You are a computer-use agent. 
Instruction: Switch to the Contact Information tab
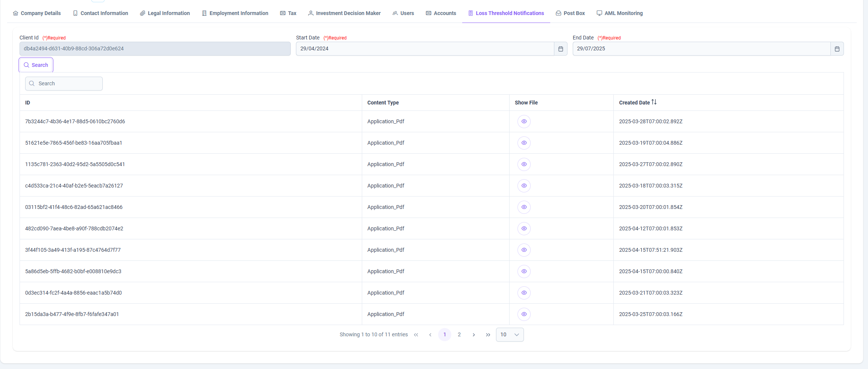[100, 13]
